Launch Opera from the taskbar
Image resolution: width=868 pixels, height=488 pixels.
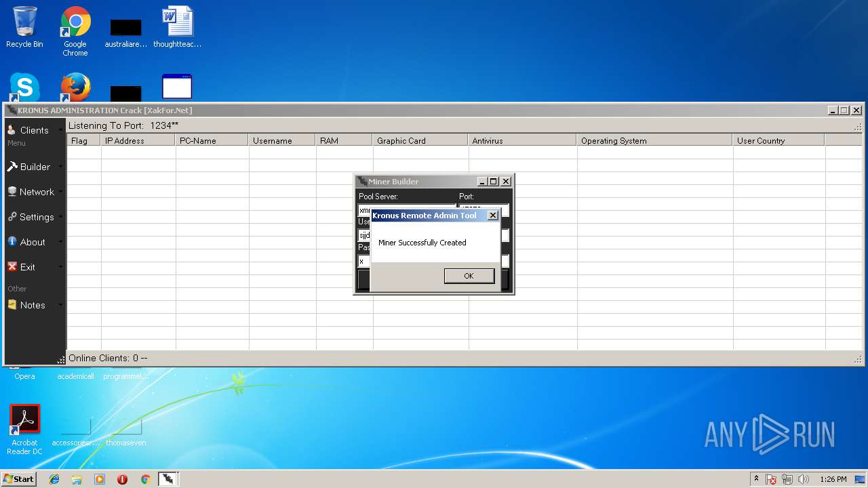coord(122,479)
